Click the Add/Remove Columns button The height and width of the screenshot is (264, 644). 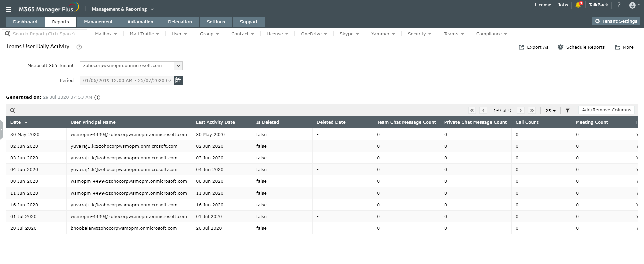606,110
